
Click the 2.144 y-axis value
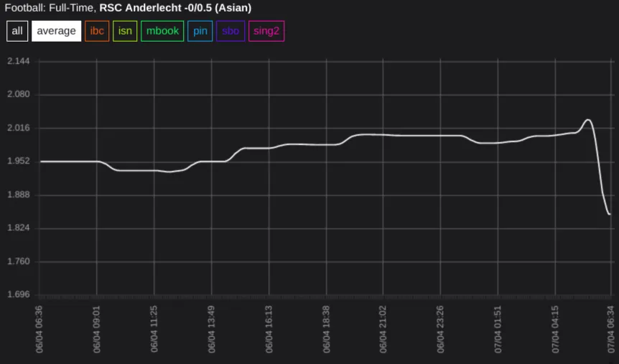[x=18, y=61]
